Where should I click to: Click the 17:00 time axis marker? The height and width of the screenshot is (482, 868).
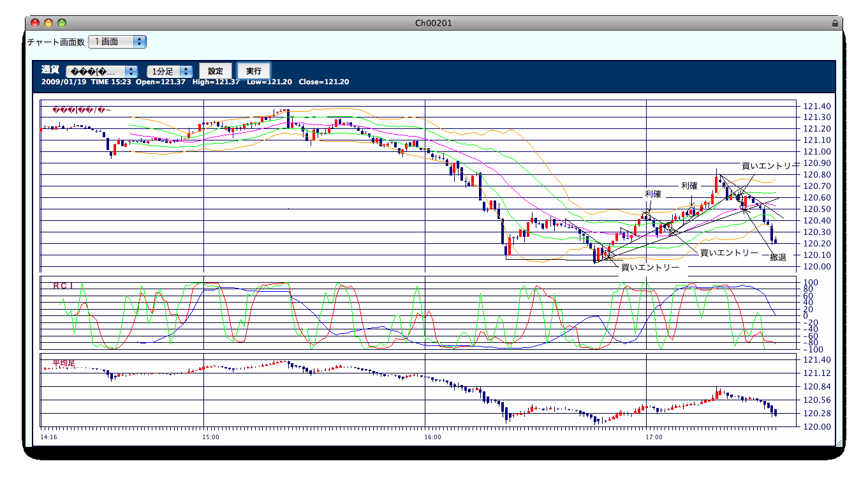click(654, 437)
